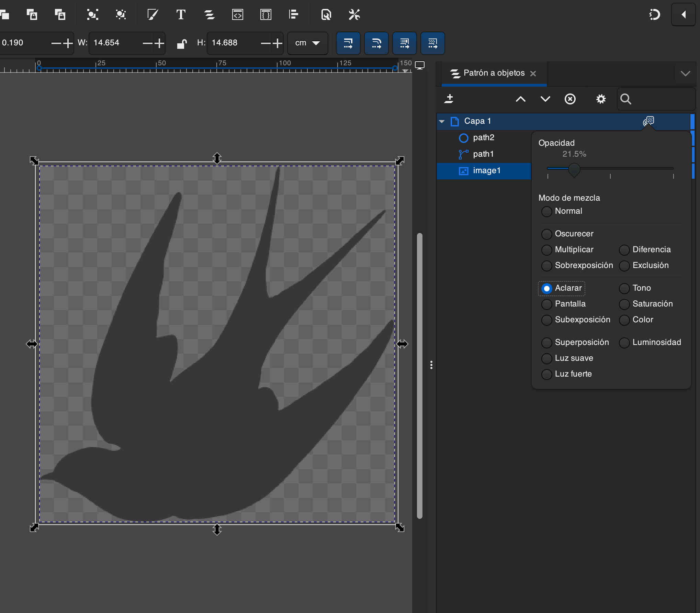Choose the Diferencia blend mode
700x613 pixels.
(x=645, y=250)
